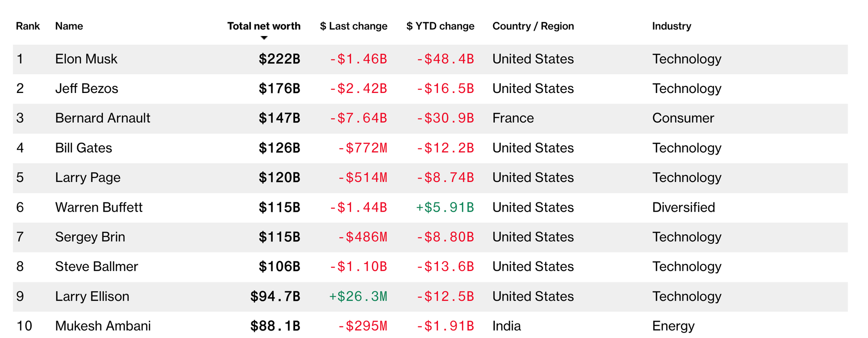Screen dimensions: 868x338
Task: Open Elon Musk's profile
Action: pos(86,59)
